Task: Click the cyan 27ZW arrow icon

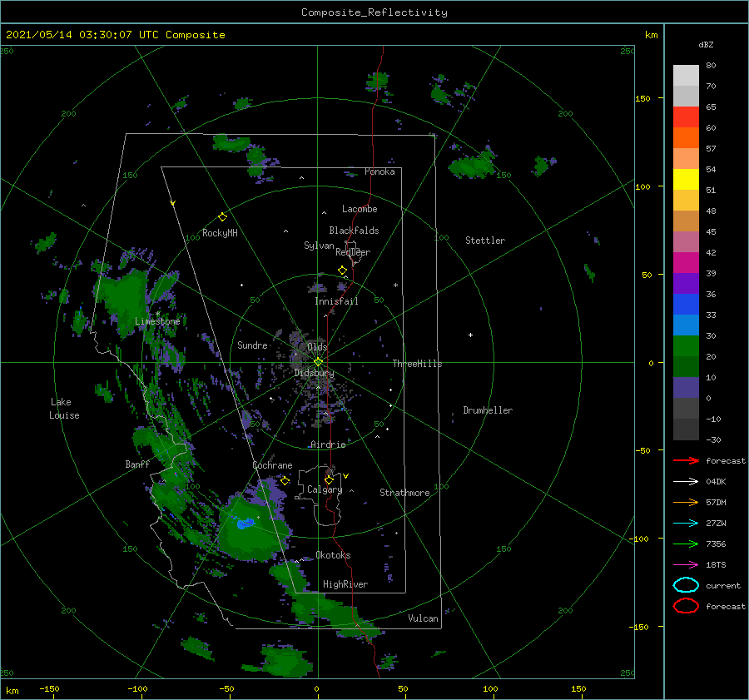Action: tap(686, 524)
